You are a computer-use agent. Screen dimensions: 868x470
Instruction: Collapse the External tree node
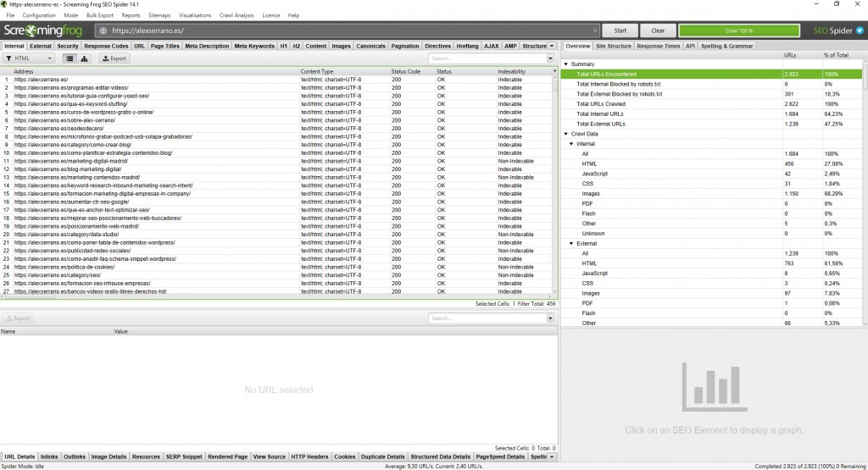pyautogui.click(x=571, y=243)
